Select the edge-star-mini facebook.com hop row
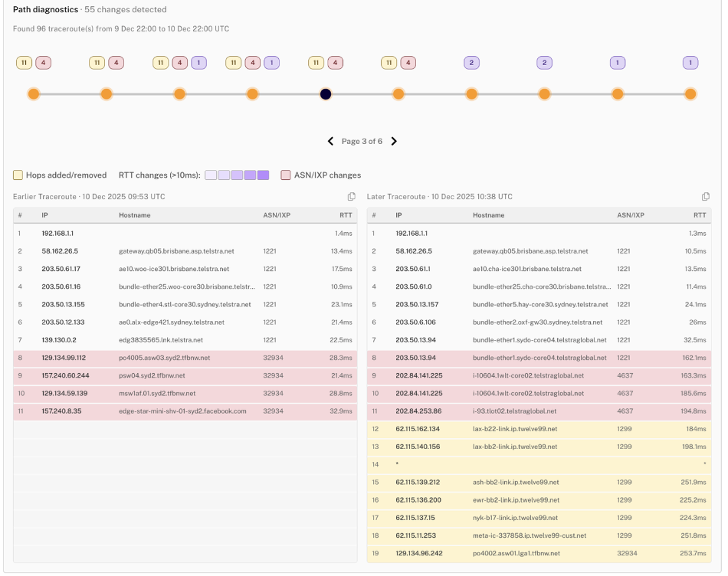The image size is (728, 576). (x=185, y=411)
